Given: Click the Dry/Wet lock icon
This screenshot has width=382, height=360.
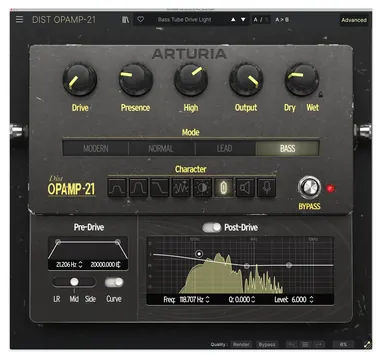Looking at the screenshot, I should (x=321, y=95).
